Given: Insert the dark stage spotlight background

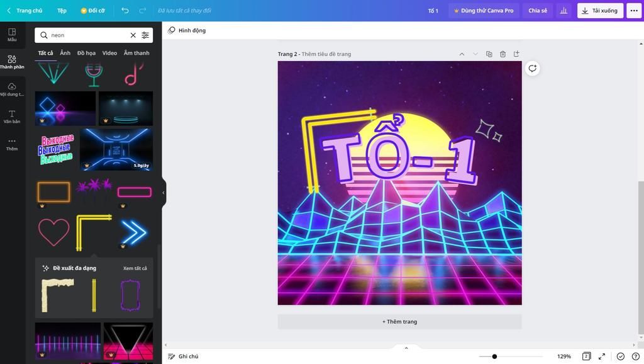Looking at the screenshot, I should coord(126,108).
